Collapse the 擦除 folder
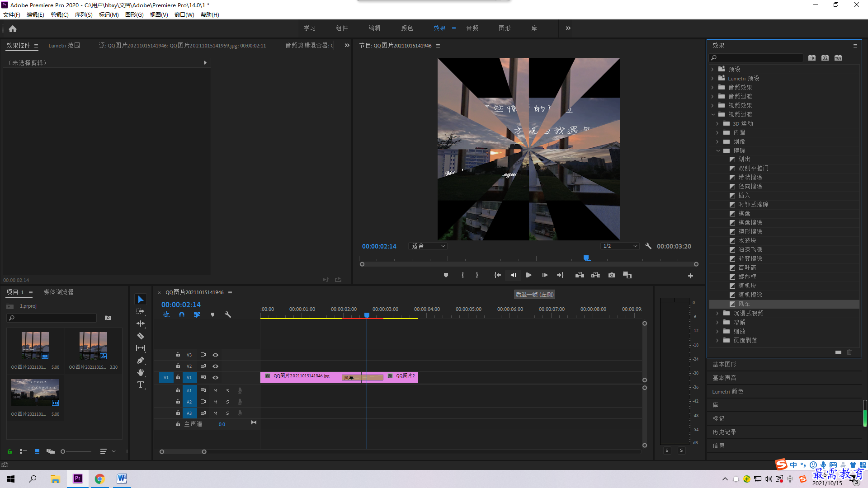This screenshot has width=868, height=488. tap(718, 150)
